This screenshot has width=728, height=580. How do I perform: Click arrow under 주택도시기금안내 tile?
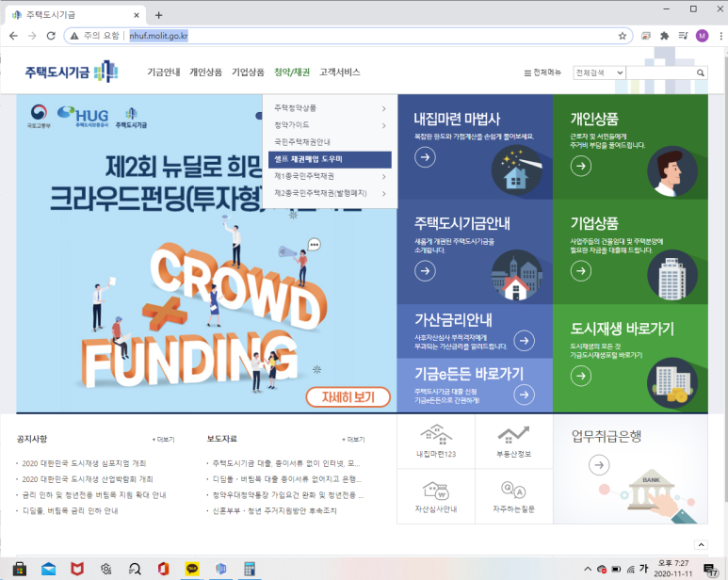coord(425,271)
